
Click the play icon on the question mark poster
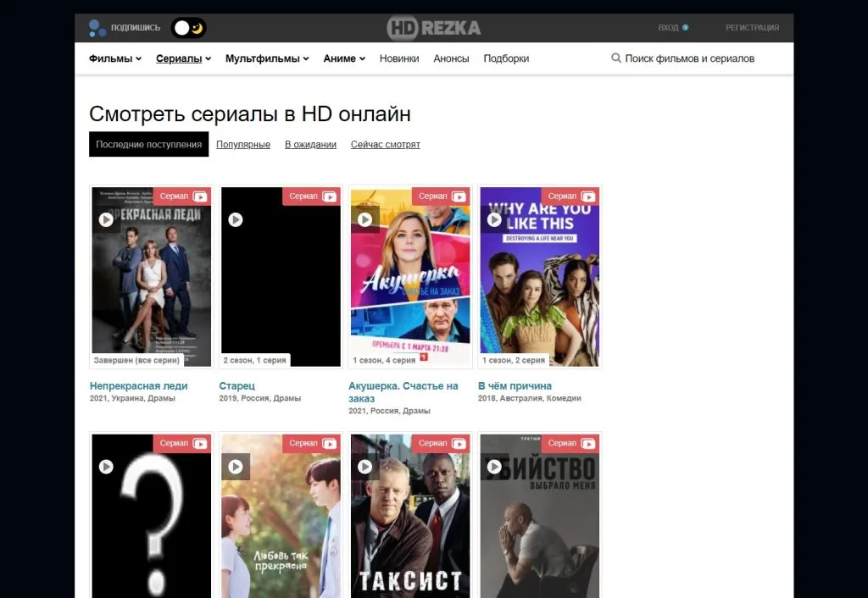pyautogui.click(x=105, y=466)
